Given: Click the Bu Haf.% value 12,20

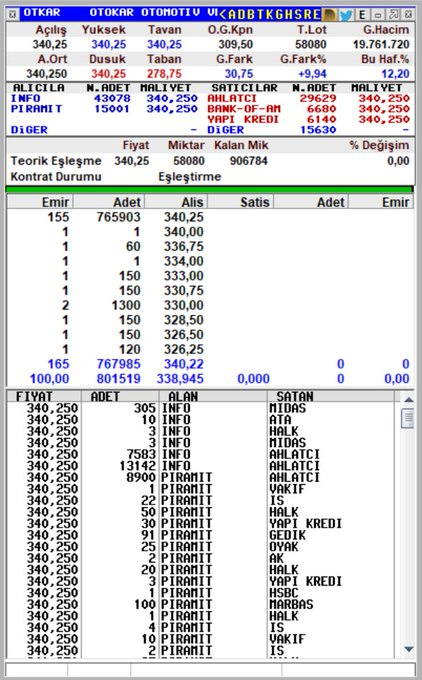Looking at the screenshot, I should tap(395, 73).
